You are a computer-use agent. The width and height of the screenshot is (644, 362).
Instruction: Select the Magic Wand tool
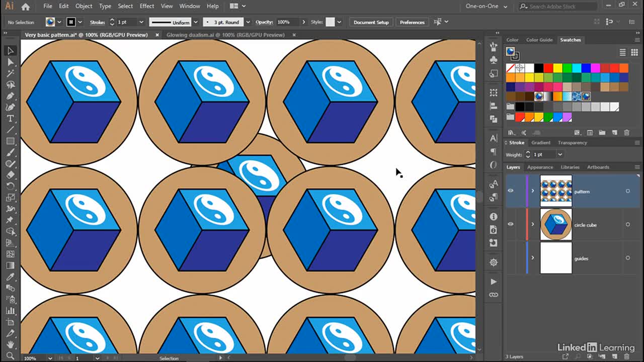(10, 73)
